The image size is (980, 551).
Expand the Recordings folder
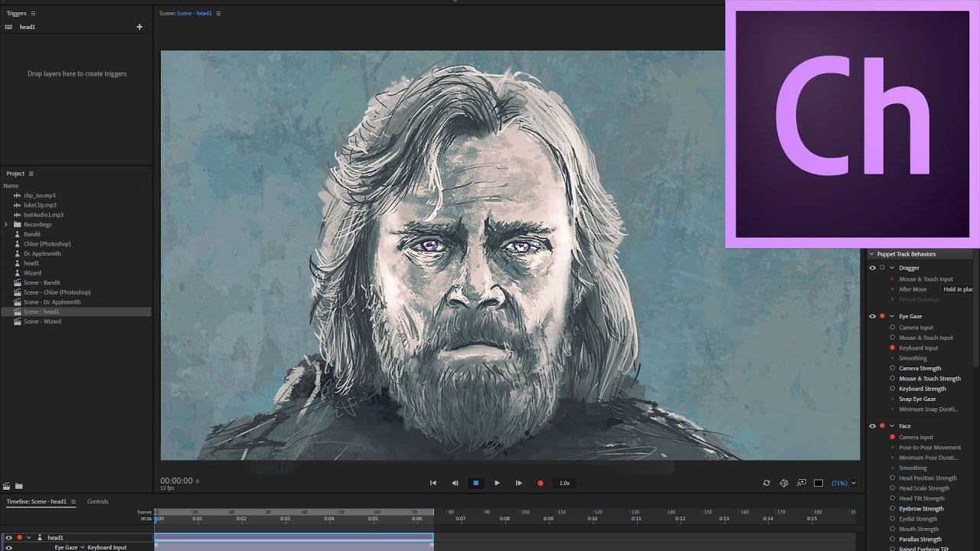click(x=6, y=224)
